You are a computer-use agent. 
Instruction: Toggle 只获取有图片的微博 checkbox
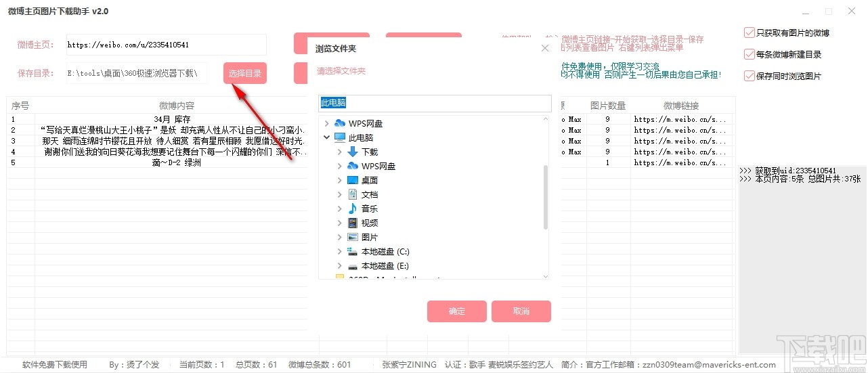749,32
